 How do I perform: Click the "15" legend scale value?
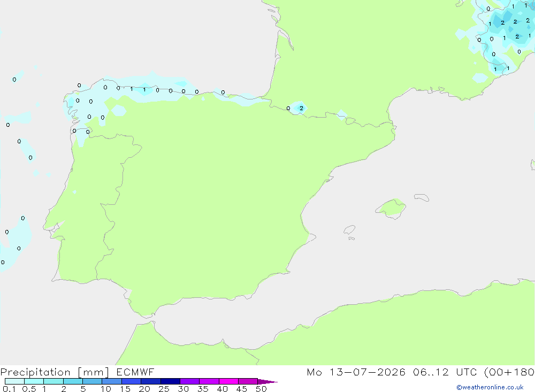tap(125, 389)
